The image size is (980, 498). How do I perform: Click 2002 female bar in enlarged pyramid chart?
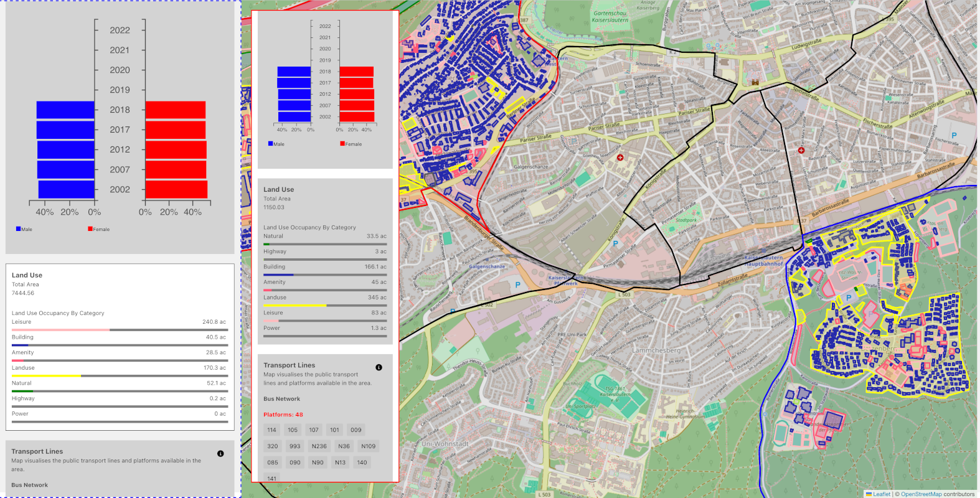click(x=176, y=189)
